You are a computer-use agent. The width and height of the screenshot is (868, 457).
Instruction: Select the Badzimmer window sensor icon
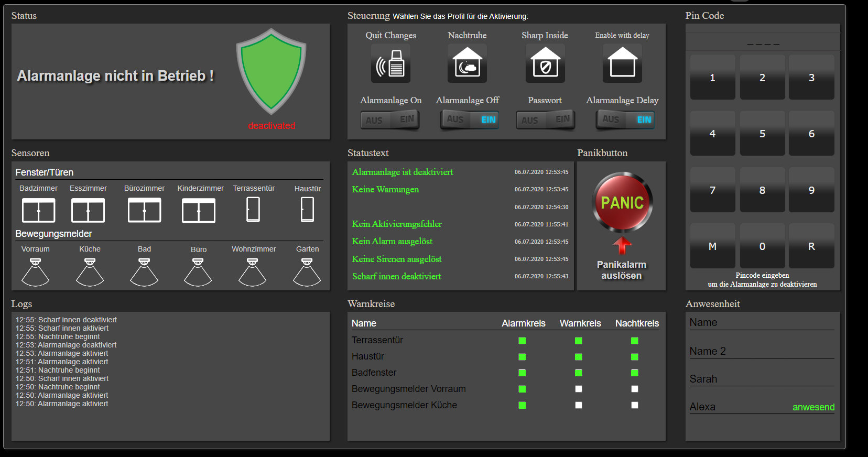(x=38, y=211)
